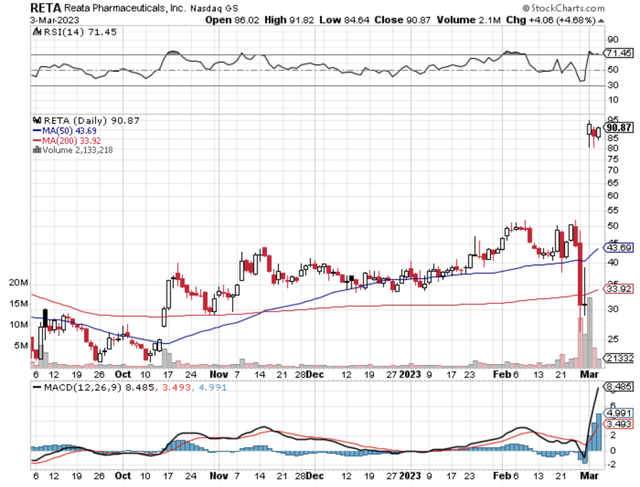Click the Volume 2,133,218 legend entry
640x487 pixels.
pyautogui.click(x=72, y=150)
